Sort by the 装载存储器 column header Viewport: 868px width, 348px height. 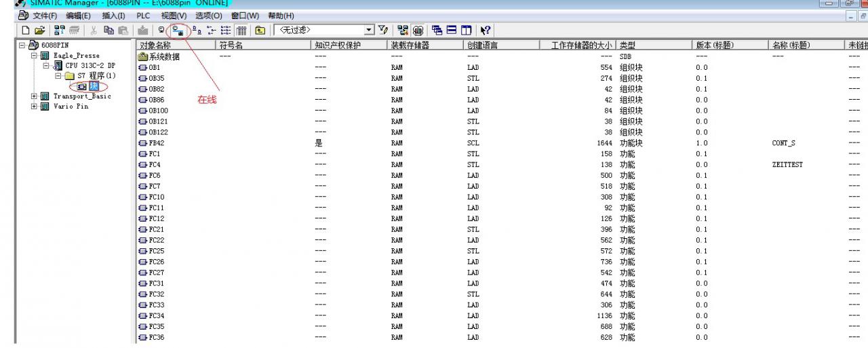pos(426,45)
